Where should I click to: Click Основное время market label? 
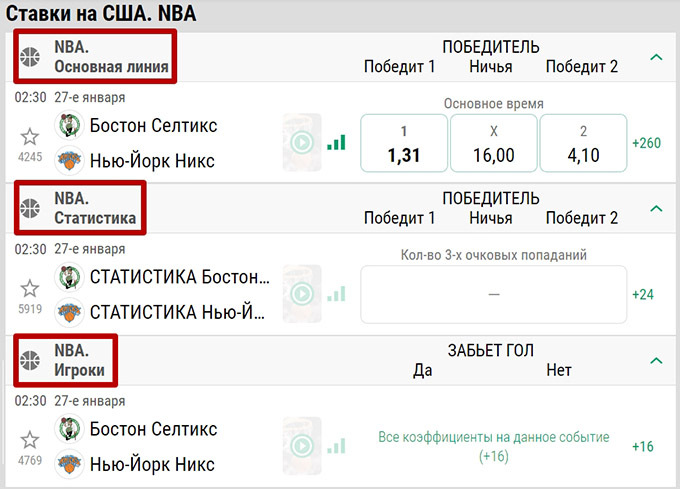point(494,104)
